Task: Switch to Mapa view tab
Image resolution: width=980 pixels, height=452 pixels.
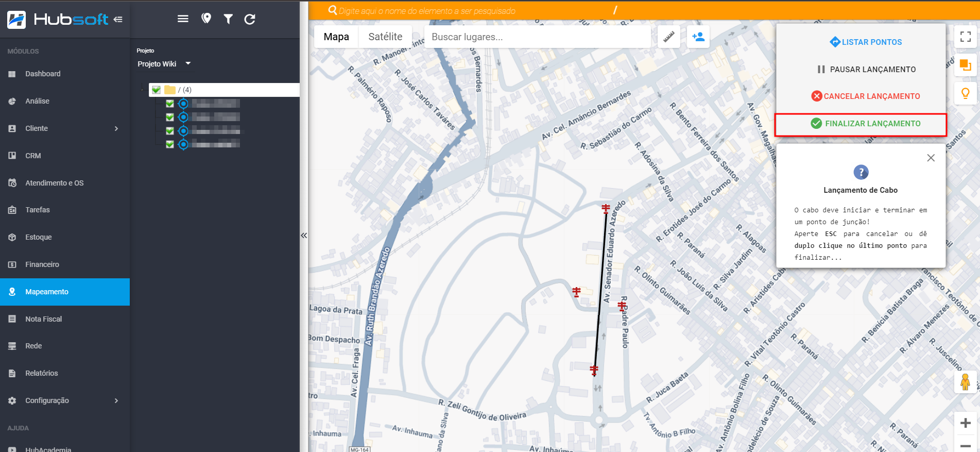Action: point(336,37)
